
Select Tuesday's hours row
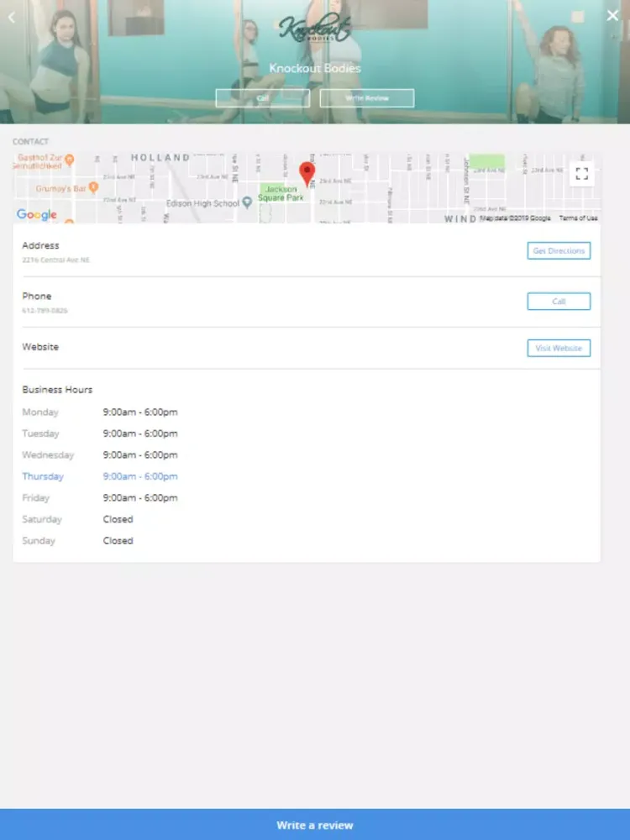tap(100, 433)
